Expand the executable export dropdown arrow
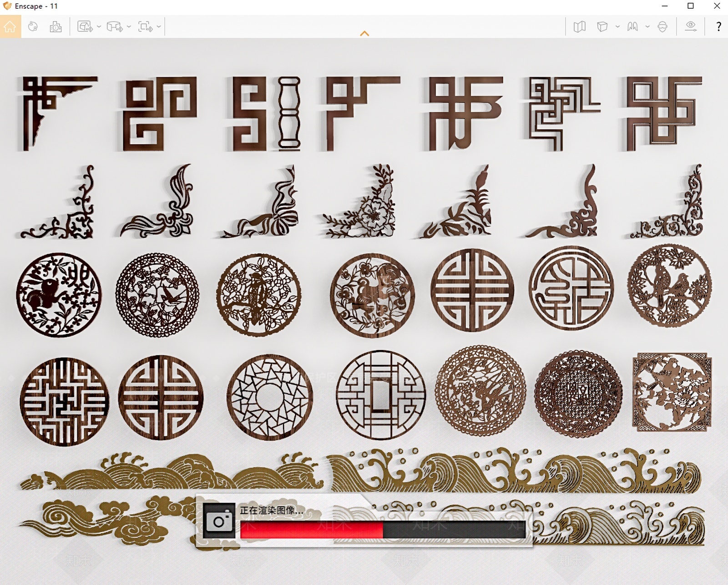The image size is (728, 585). (x=159, y=27)
